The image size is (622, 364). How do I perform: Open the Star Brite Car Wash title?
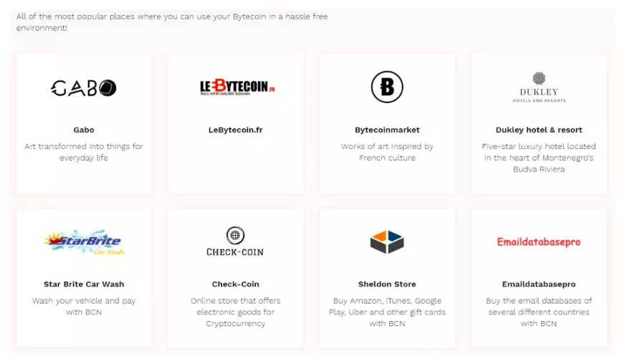(84, 284)
